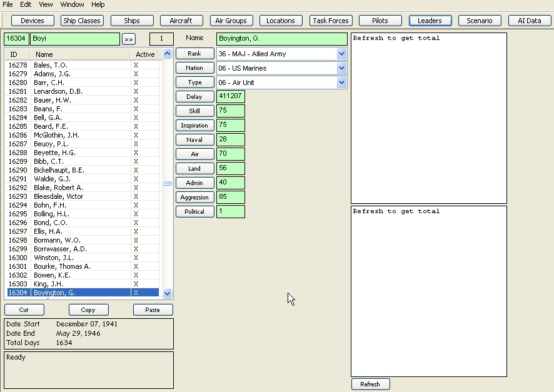
Task: Open the AI Data section
Action: pyautogui.click(x=529, y=20)
